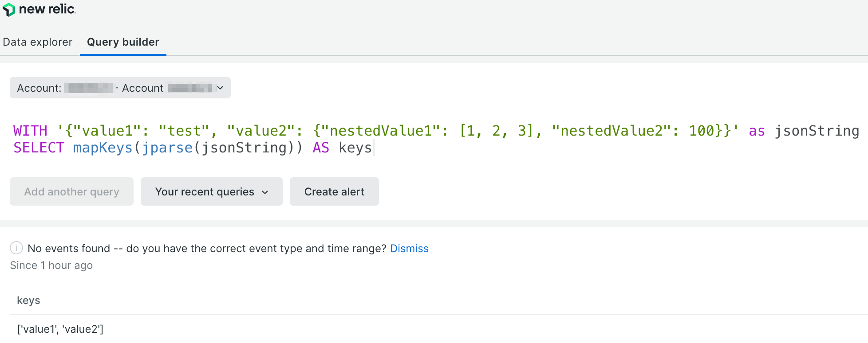Click the jsonString alias in first query line
868x343 pixels.
[x=817, y=131]
